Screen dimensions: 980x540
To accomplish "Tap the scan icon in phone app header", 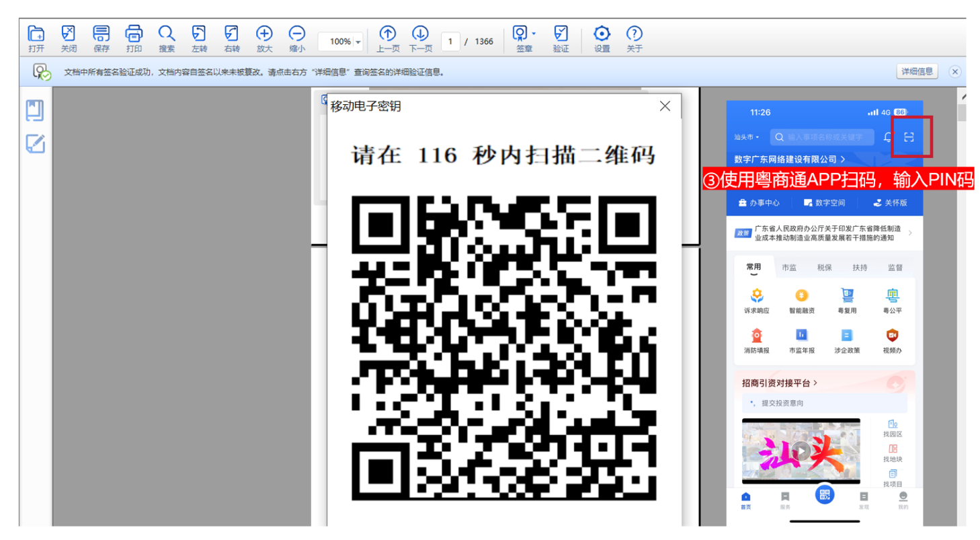I will (x=909, y=137).
